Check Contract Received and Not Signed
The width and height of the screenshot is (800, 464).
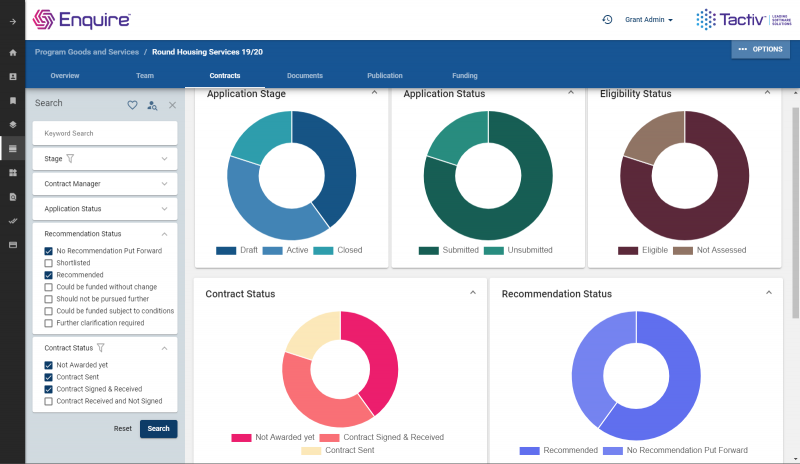(48, 401)
